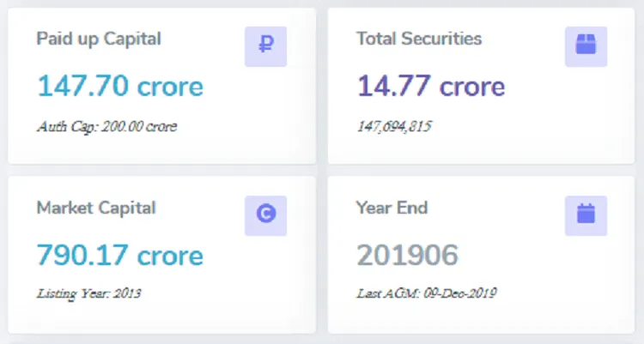Click the Market Capital heading
Screen dimensions: 644x344
tap(96, 208)
